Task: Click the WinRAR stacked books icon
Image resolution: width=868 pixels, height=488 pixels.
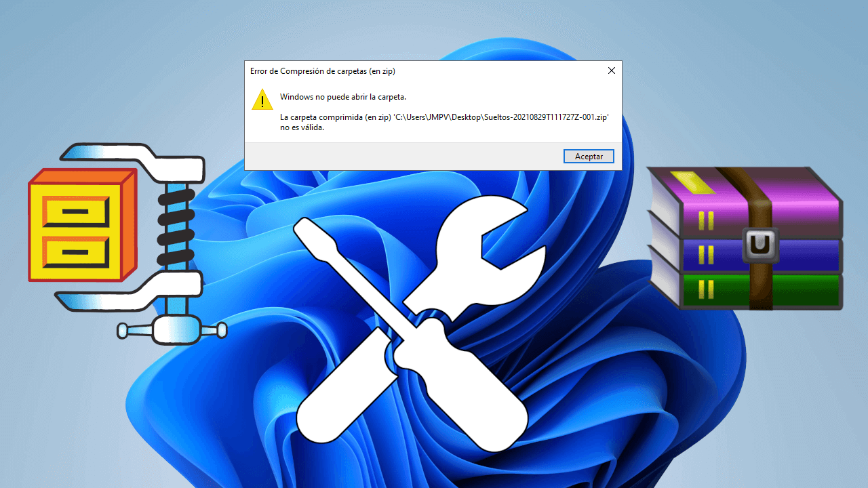Action: point(744,239)
